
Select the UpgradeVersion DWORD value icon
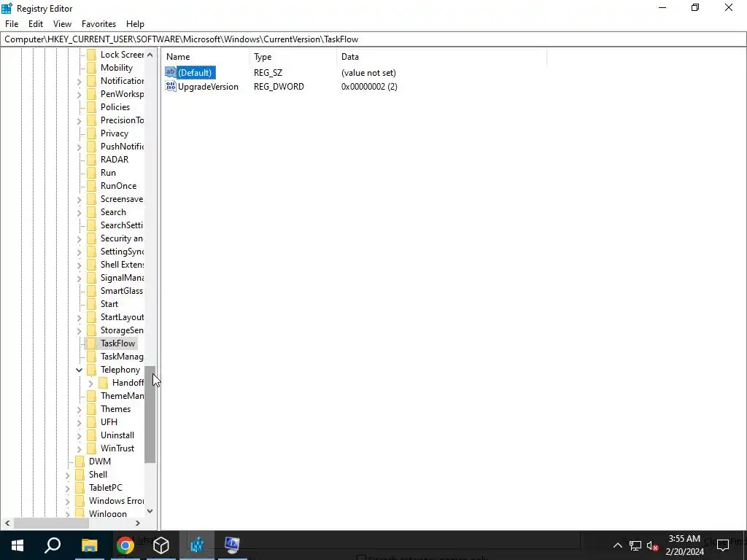[171, 86]
